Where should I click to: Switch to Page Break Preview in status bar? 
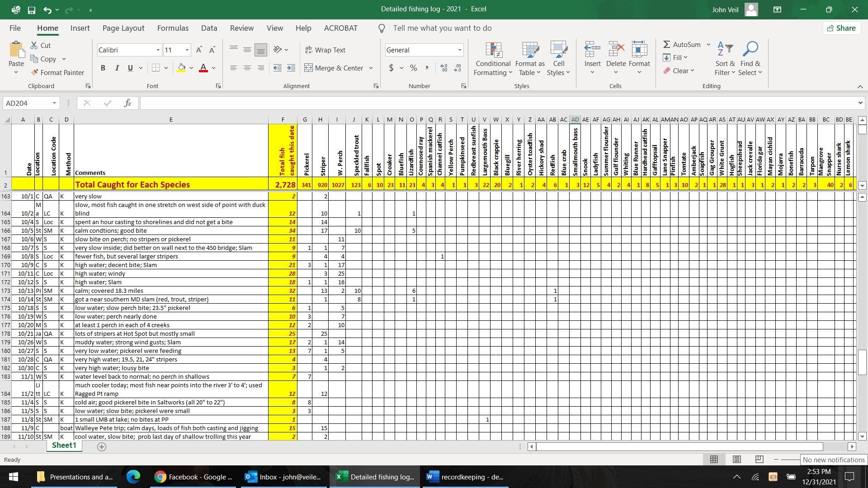tap(759, 459)
